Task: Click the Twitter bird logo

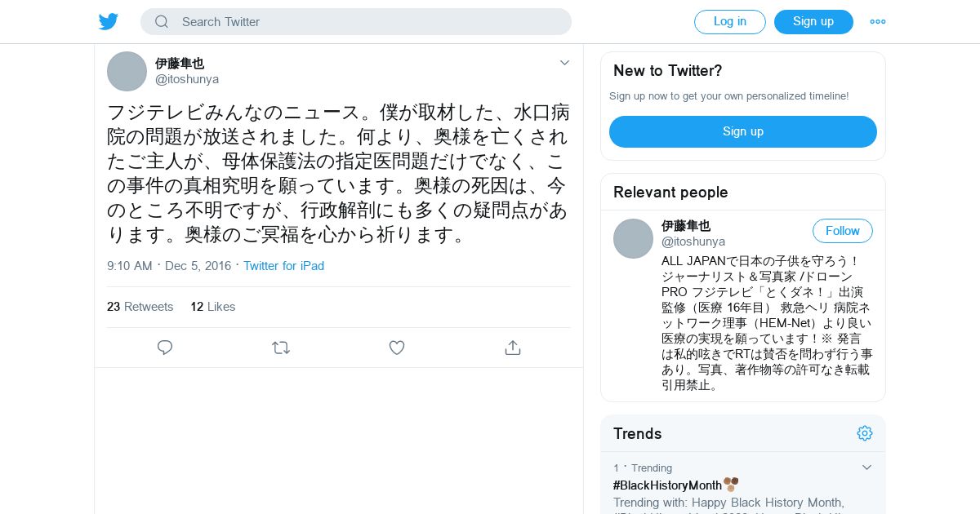Action: click(109, 22)
